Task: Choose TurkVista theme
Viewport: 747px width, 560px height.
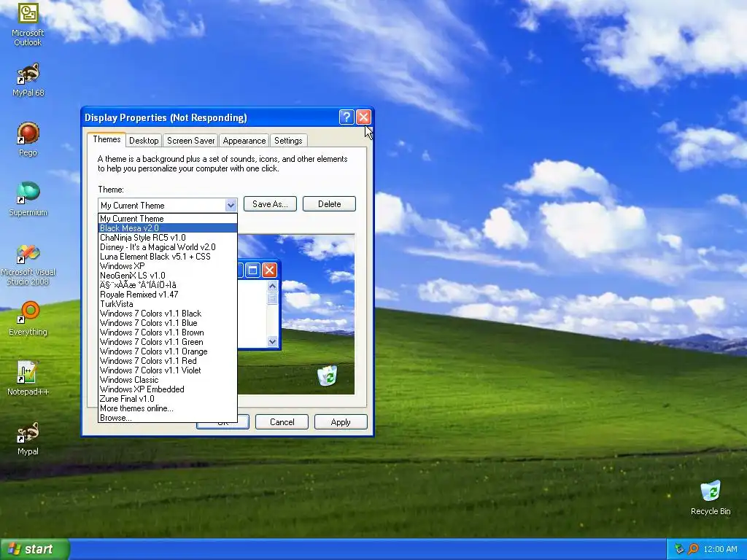Action: (x=168, y=304)
